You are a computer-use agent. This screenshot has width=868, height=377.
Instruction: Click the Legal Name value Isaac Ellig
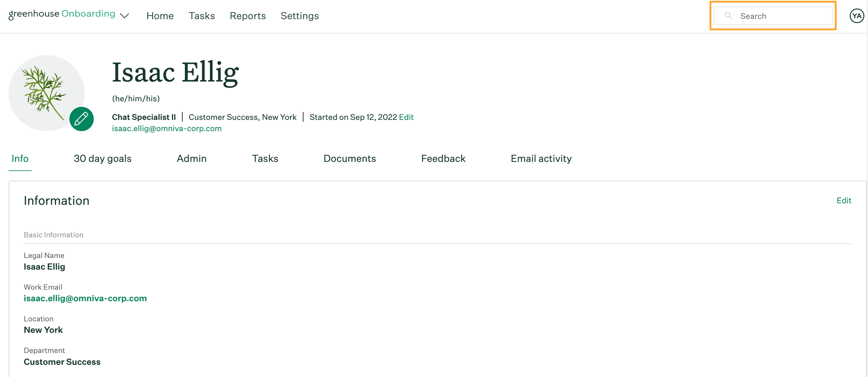tap(44, 267)
